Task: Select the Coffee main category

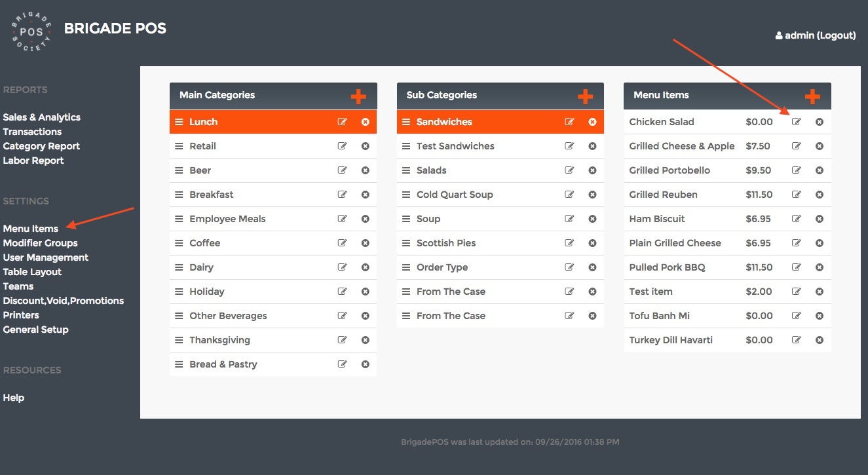Action: tap(205, 243)
